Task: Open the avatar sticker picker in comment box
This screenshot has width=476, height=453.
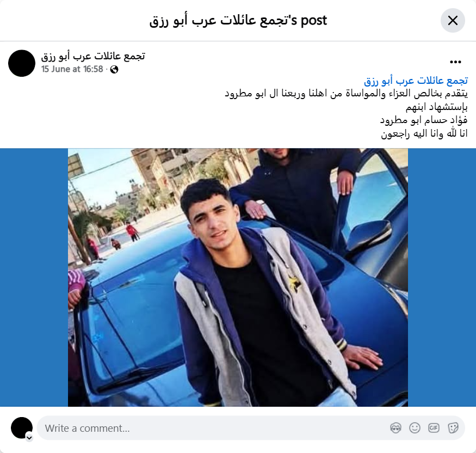Action: (x=395, y=428)
